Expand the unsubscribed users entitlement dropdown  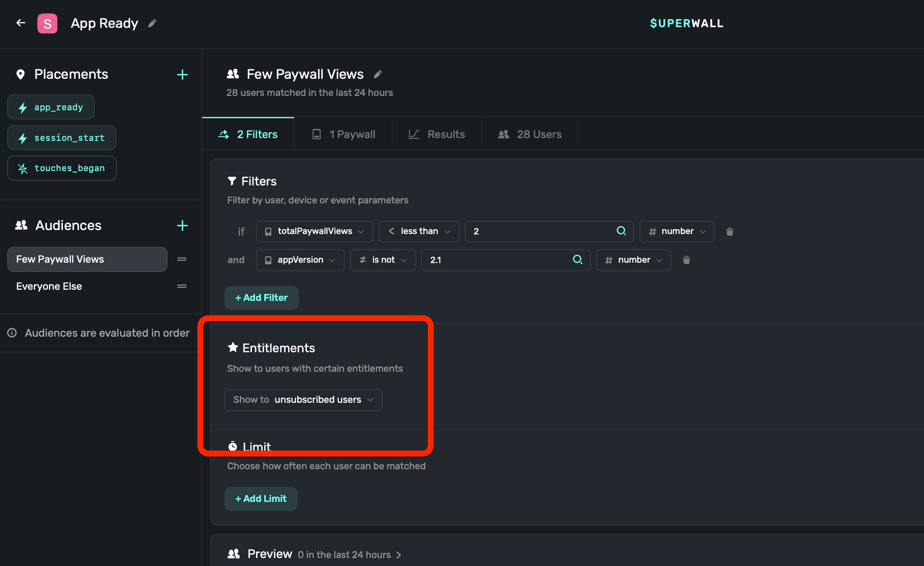pyautogui.click(x=303, y=400)
